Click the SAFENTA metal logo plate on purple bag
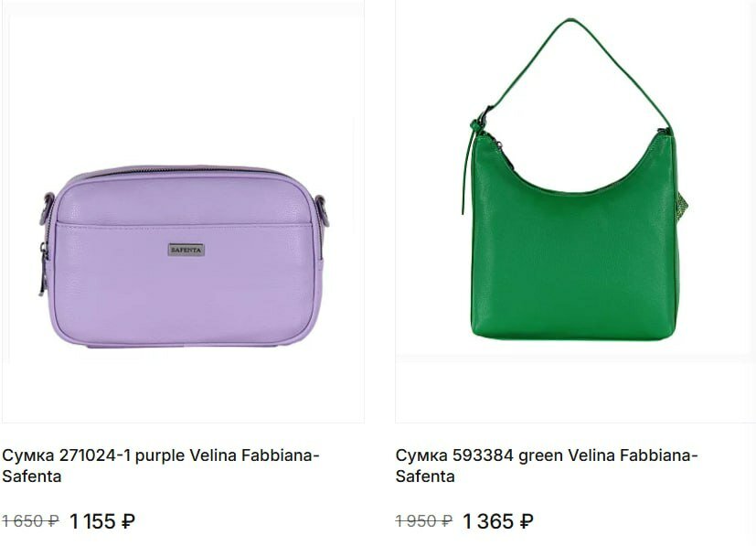The image size is (756, 546). 186,250
